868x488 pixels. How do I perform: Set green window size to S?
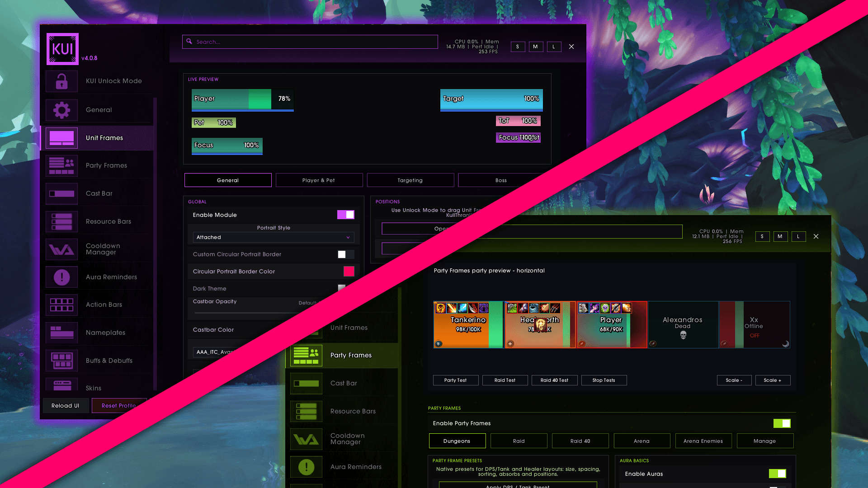763,236
